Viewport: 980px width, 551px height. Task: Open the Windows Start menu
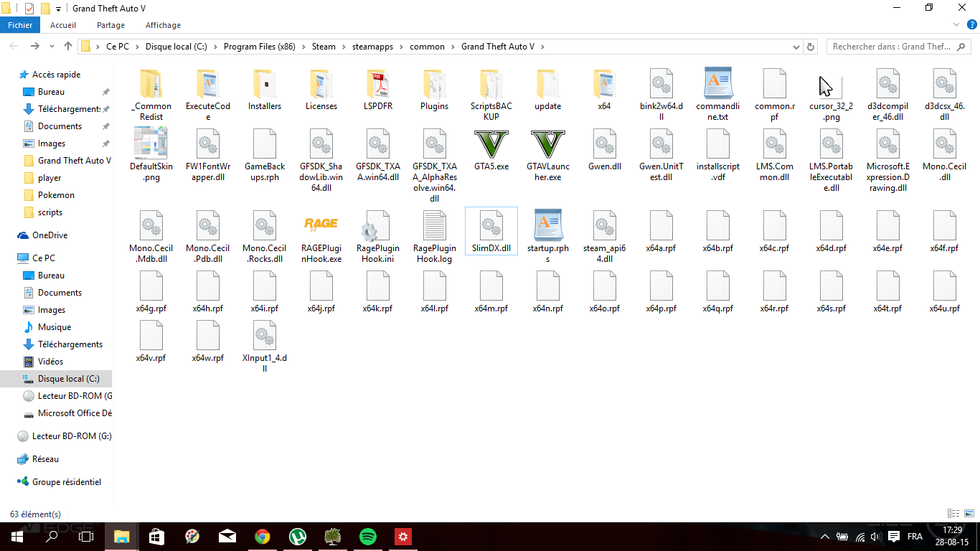click(17, 537)
